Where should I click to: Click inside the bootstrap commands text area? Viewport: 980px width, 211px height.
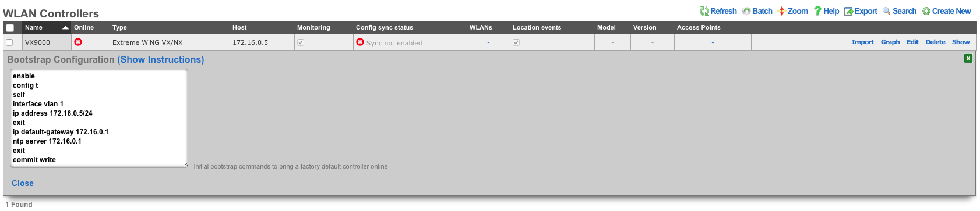(x=99, y=119)
